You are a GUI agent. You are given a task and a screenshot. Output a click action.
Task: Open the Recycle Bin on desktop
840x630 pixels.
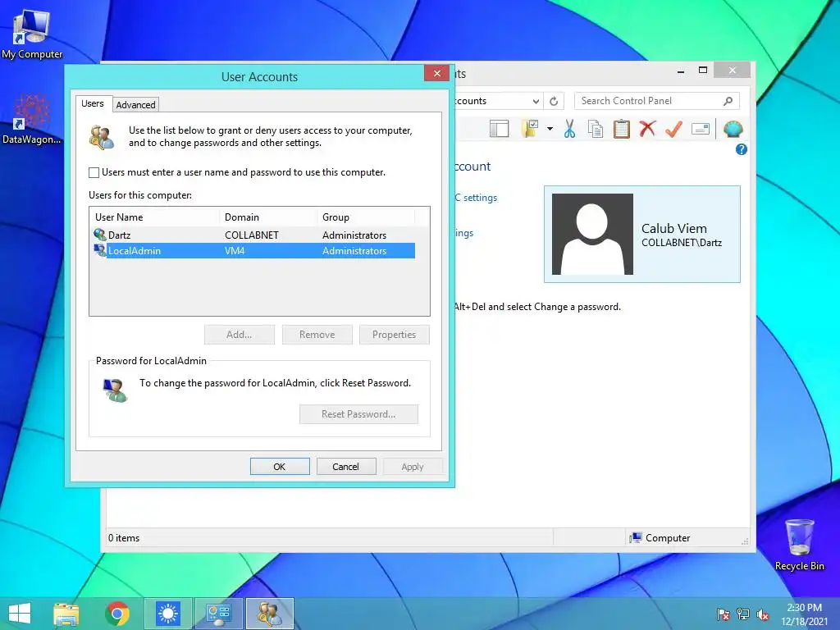coord(799,545)
